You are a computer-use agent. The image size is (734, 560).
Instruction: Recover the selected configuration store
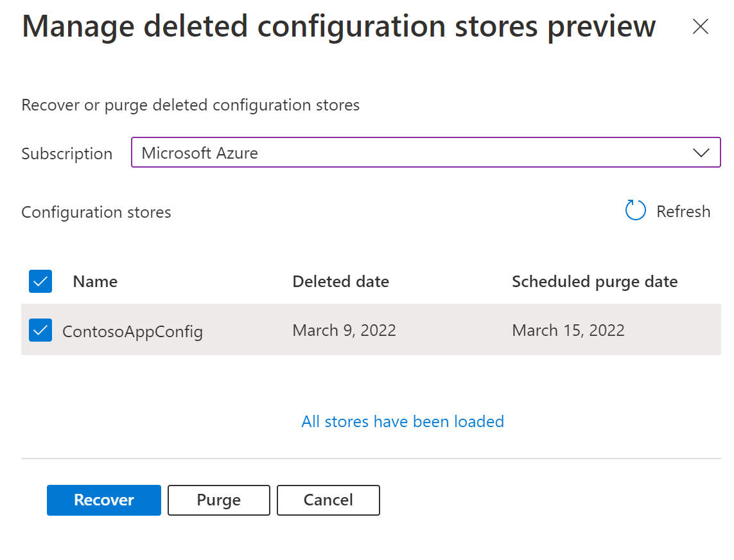coord(104,500)
